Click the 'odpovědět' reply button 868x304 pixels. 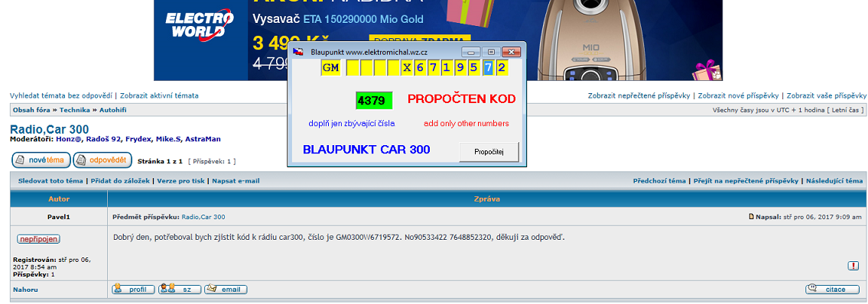click(x=102, y=160)
